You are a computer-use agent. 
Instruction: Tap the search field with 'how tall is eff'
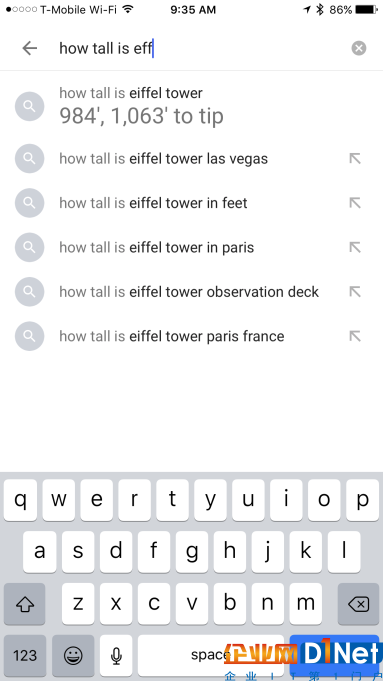coord(200,48)
